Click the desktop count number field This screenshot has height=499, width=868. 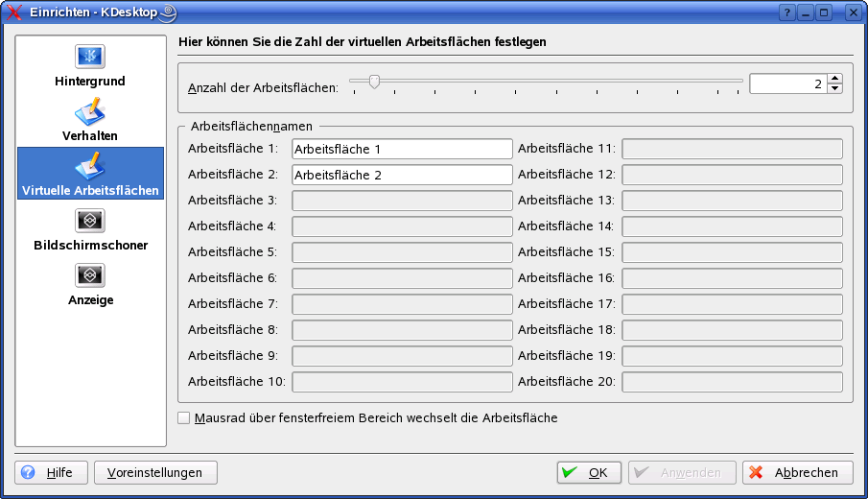(786, 83)
